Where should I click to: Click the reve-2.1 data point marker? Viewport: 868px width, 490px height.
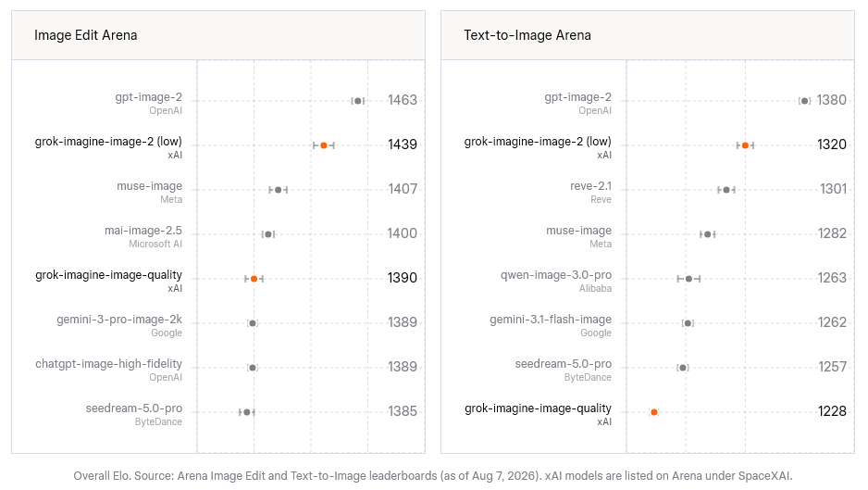tap(726, 190)
